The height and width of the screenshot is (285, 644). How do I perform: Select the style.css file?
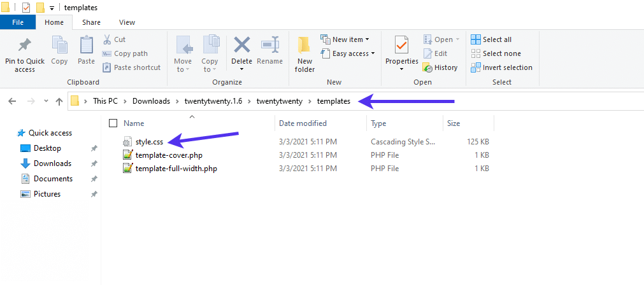(150, 141)
